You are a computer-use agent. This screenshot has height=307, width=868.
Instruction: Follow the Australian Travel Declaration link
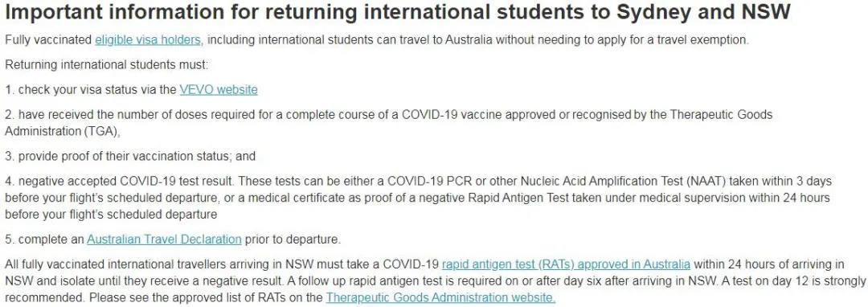click(x=165, y=239)
